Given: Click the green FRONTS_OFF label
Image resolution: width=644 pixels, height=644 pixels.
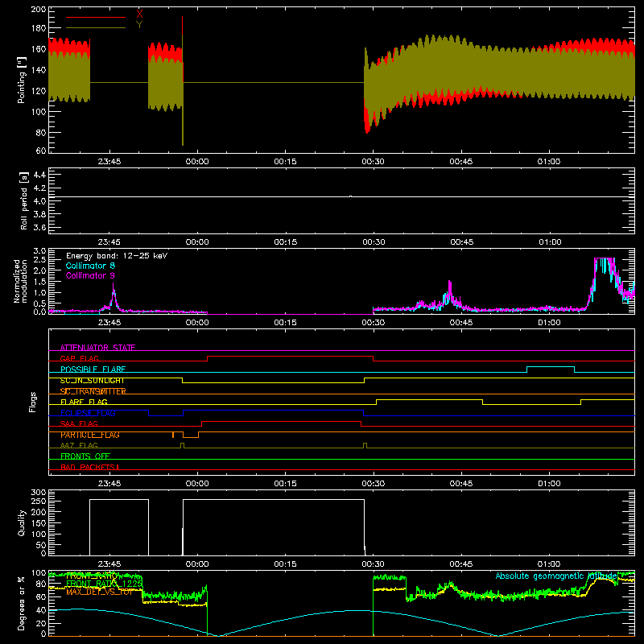Looking at the screenshot, I should pos(85,456).
